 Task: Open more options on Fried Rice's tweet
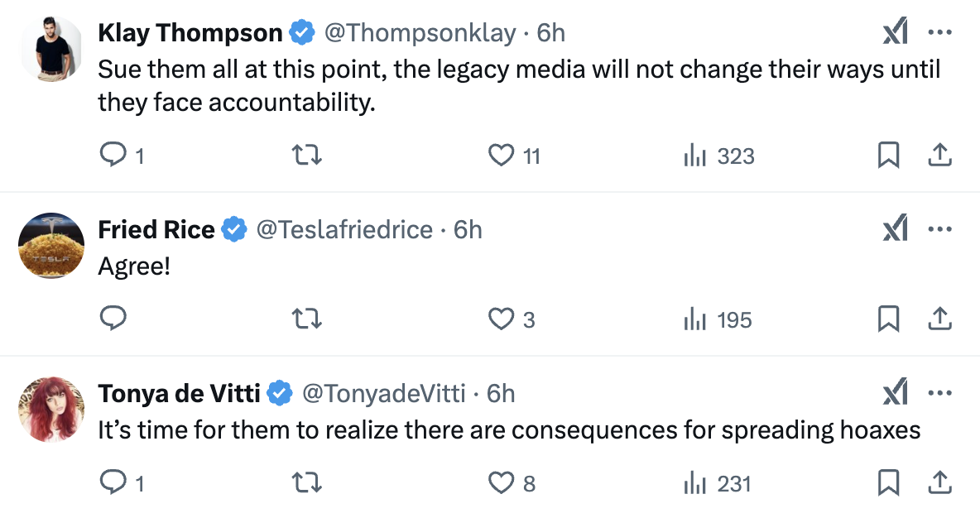point(939,229)
